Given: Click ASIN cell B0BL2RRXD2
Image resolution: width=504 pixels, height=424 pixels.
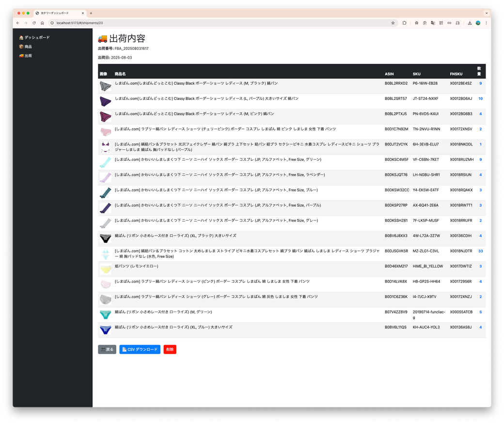Looking at the screenshot, I should pyautogui.click(x=396, y=83).
